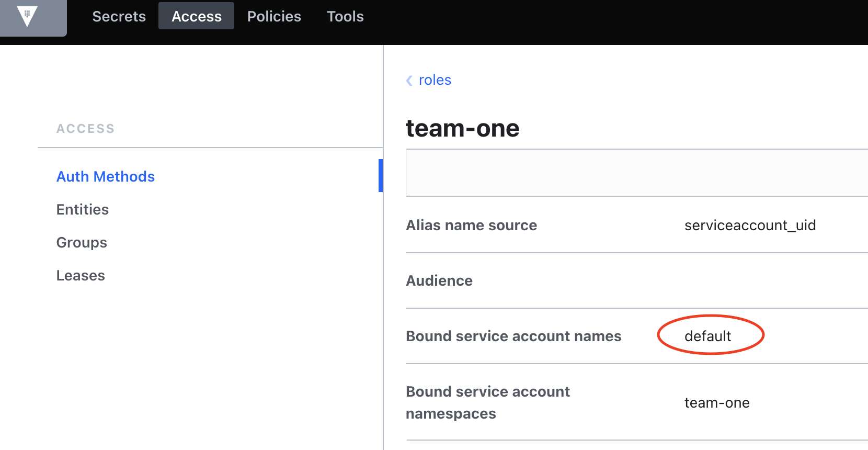Screen dimensions: 868x450
Task: Open the Leases sidebar item
Action: (x=81, y=275)
